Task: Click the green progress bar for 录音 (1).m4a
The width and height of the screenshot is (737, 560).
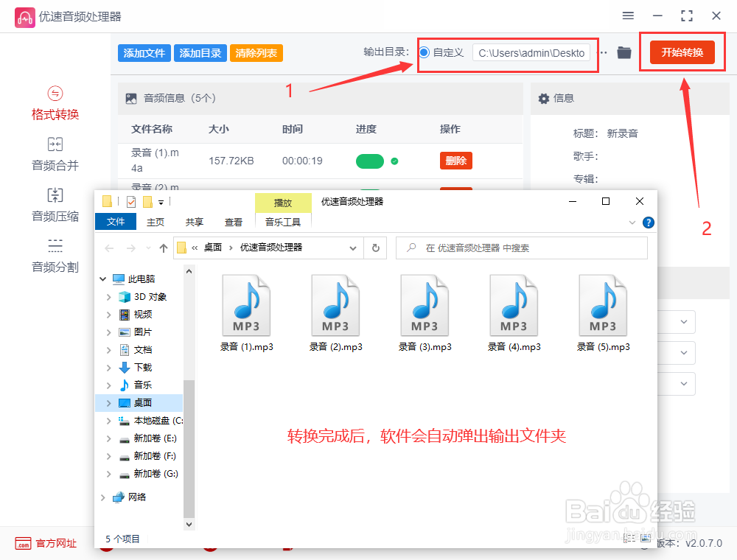Action: pos(370,161)
